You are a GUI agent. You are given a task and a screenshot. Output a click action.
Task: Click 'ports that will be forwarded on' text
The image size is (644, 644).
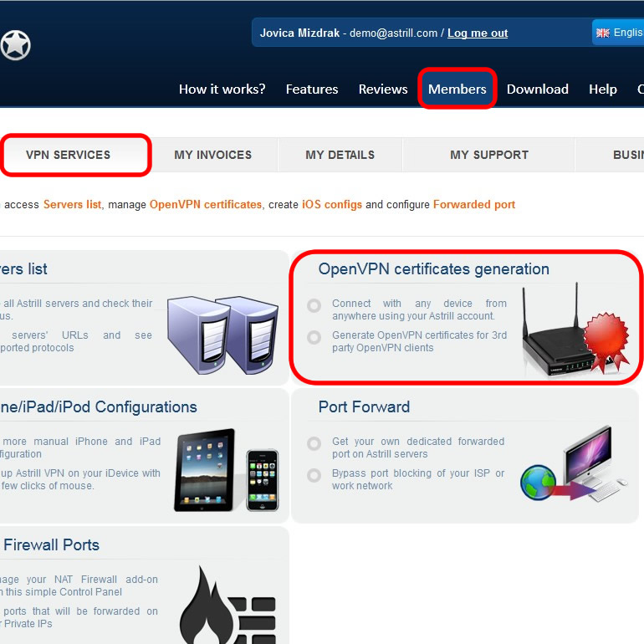click(80, 611)
